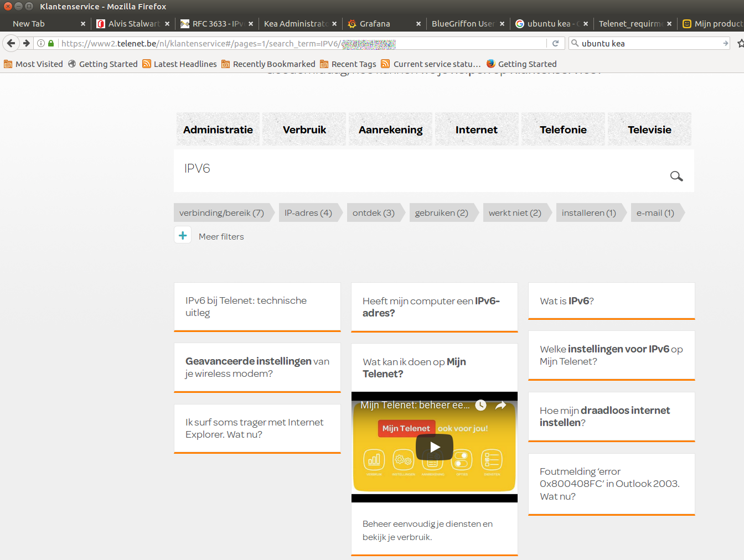Screen dimensions: 744x560
Task: Open the Getting Started bookmark with globe icon
Action: (102, 64)
